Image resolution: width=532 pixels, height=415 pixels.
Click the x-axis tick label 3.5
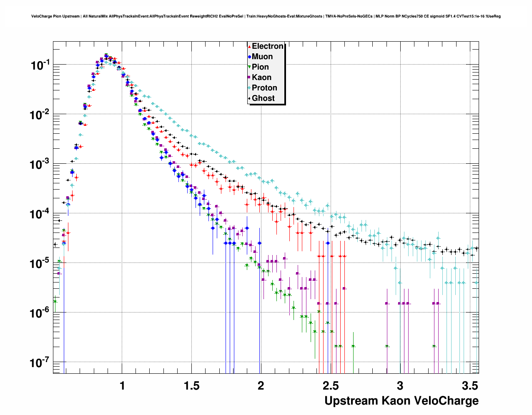pyautogui.click(x=470, y=386)
